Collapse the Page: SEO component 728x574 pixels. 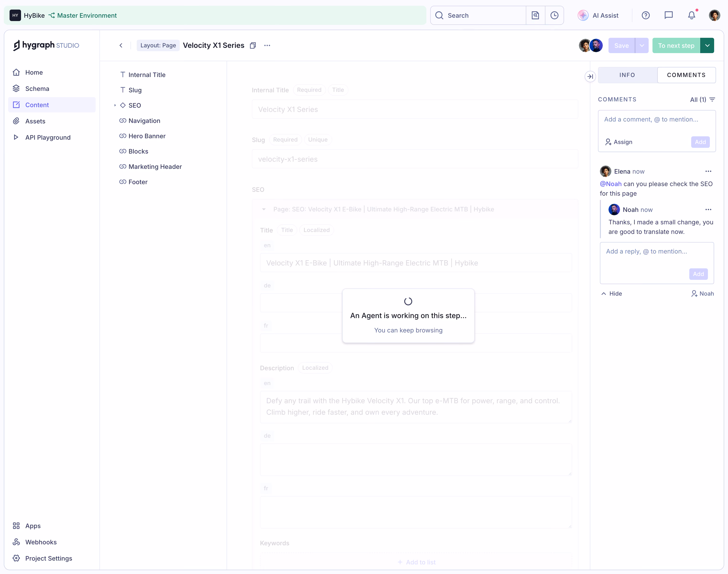264,209
